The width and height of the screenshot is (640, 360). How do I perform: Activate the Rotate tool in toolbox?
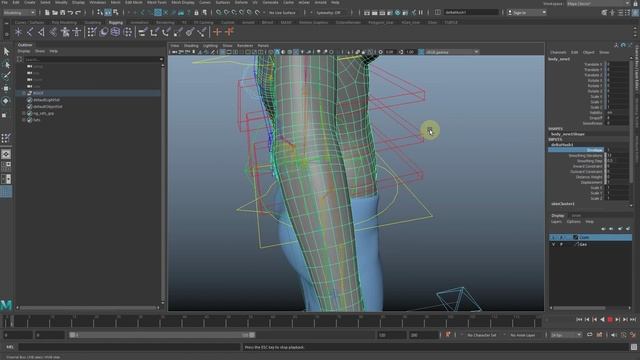pos(6,100)
